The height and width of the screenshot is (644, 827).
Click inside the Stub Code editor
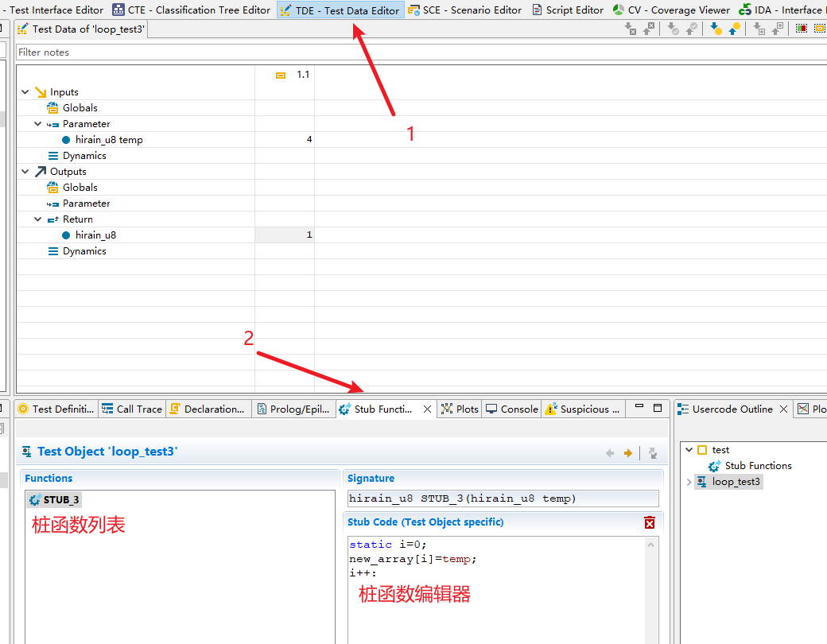[x=496, y=590]
